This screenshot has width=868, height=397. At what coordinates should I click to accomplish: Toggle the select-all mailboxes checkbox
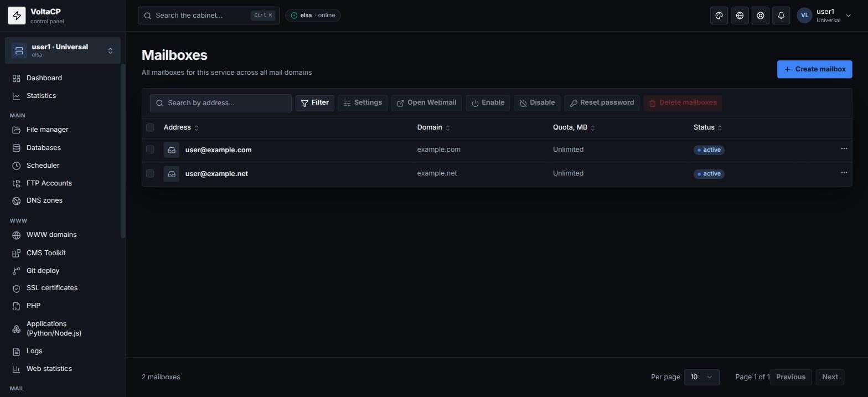coord(150,127)
